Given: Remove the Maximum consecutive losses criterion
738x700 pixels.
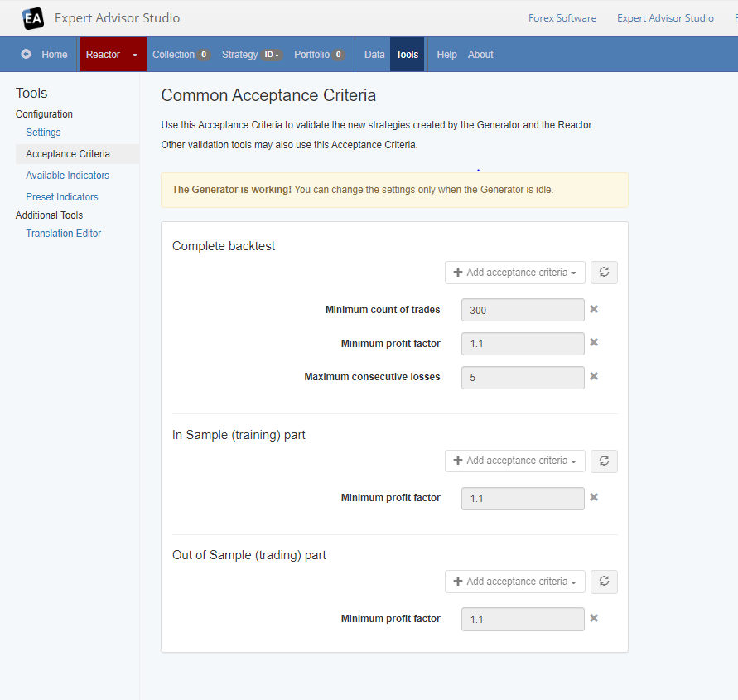Looking at the screenshot, I should (594, 377).
